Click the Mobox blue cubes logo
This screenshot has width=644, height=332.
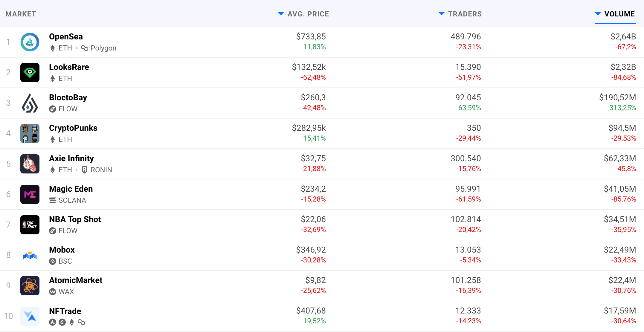pyautogui.click(x=30, y=255)
